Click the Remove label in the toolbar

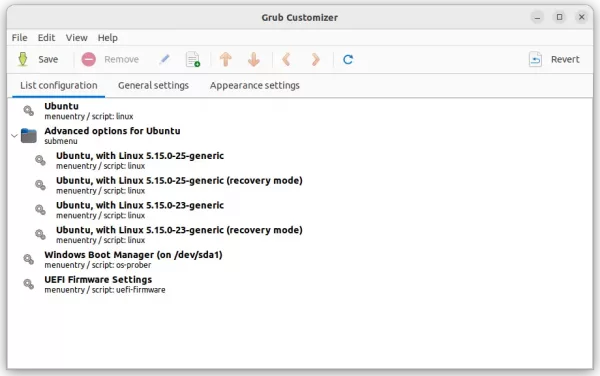pos(121,59)
